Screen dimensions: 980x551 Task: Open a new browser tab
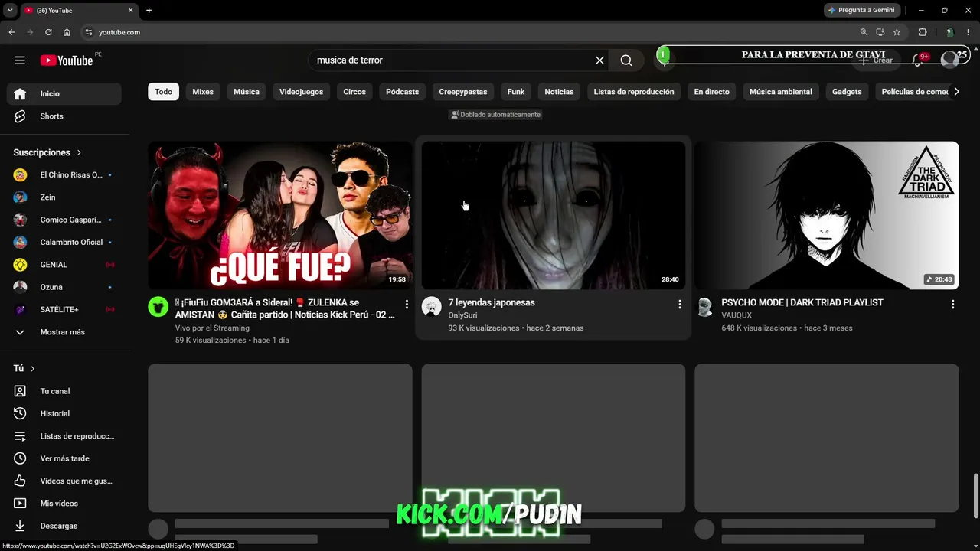pos(149,10)
